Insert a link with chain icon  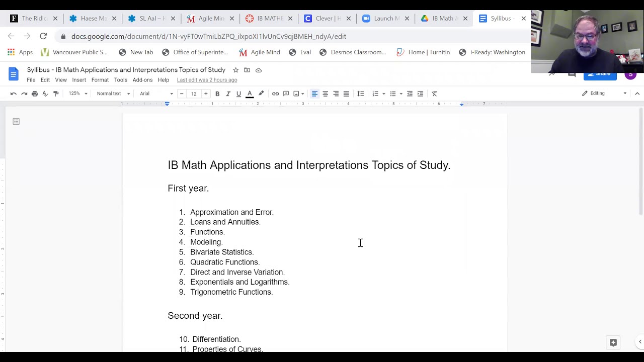click(275, 94)
